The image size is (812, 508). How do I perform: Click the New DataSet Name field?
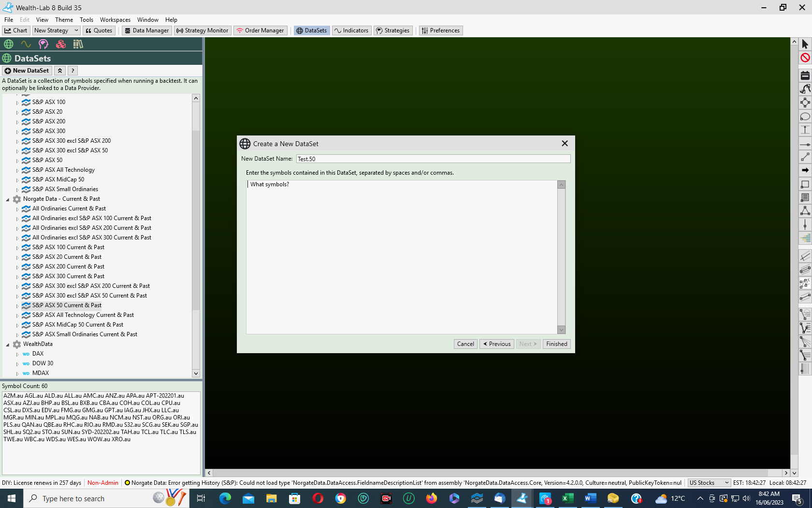pos(433,159)
